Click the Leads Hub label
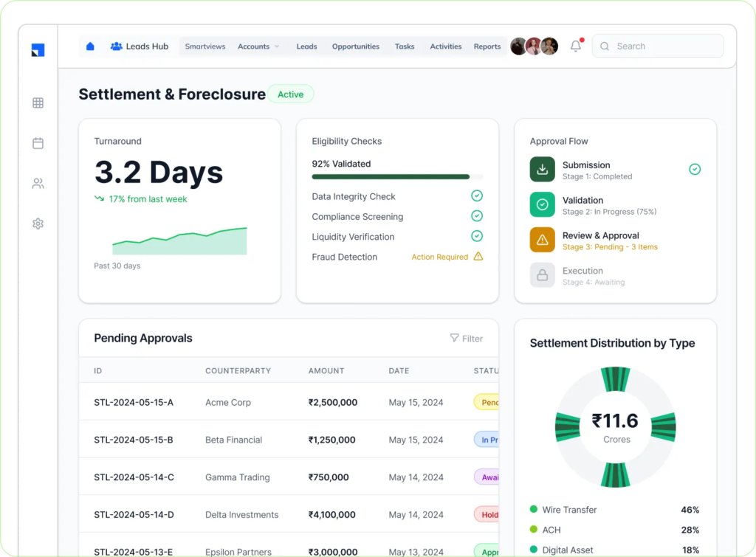This screenshot has height=557, width=756. [x=147, y=46]
